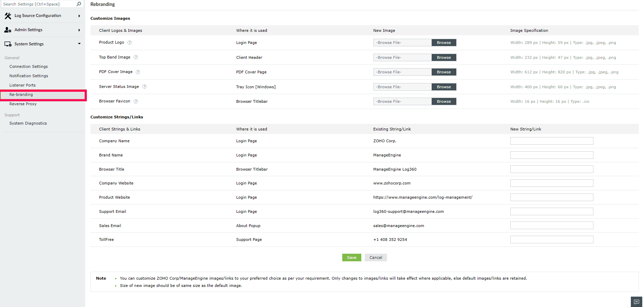
Task: Click the 'Customize Images' section heading
Action: point(110,18)
